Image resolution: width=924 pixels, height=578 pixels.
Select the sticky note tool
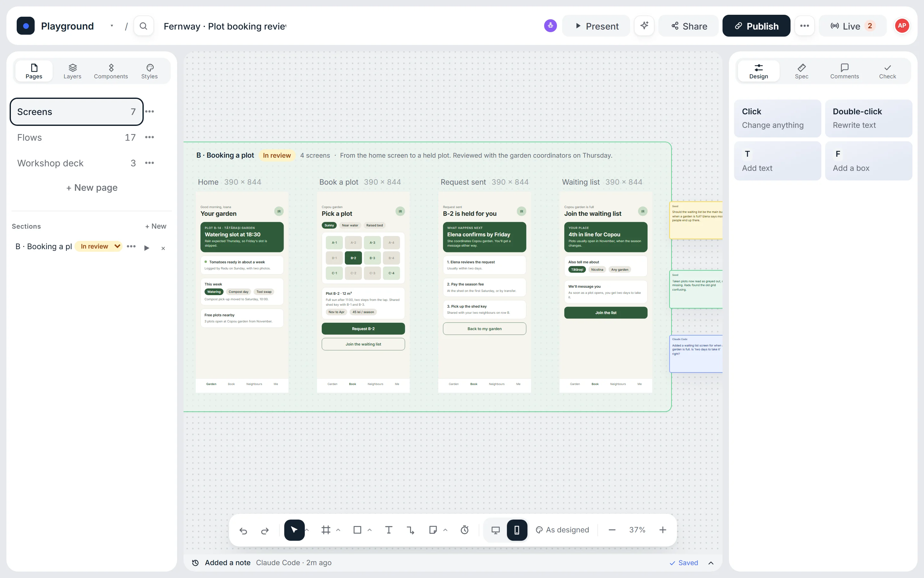(432, 530)
